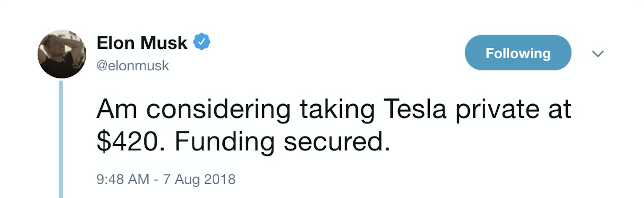Click the checkmark inside the verified badge
Viewport: 644px width, 198px height.
coord(201,42)
